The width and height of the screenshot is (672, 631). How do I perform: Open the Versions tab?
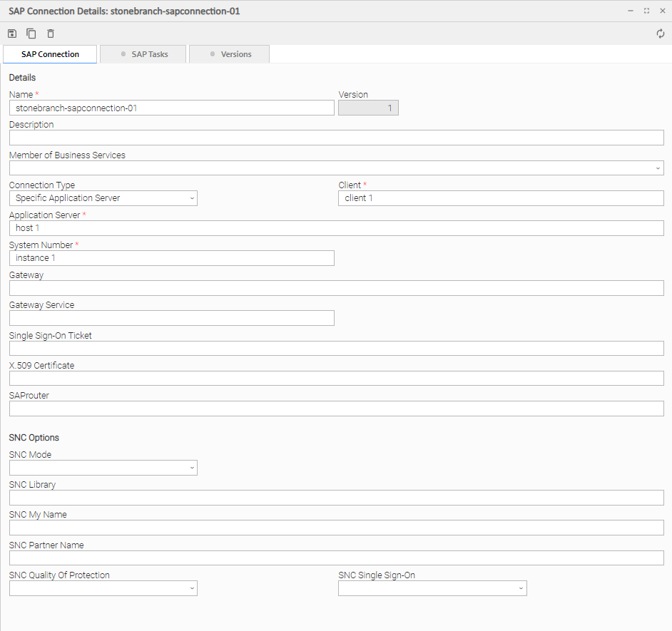pos(229,54)
